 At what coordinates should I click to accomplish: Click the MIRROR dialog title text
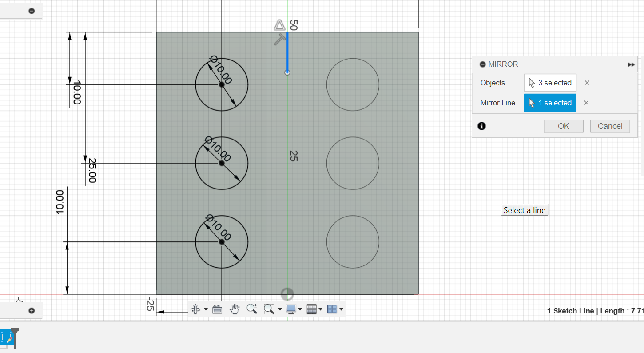pos(503,64)
